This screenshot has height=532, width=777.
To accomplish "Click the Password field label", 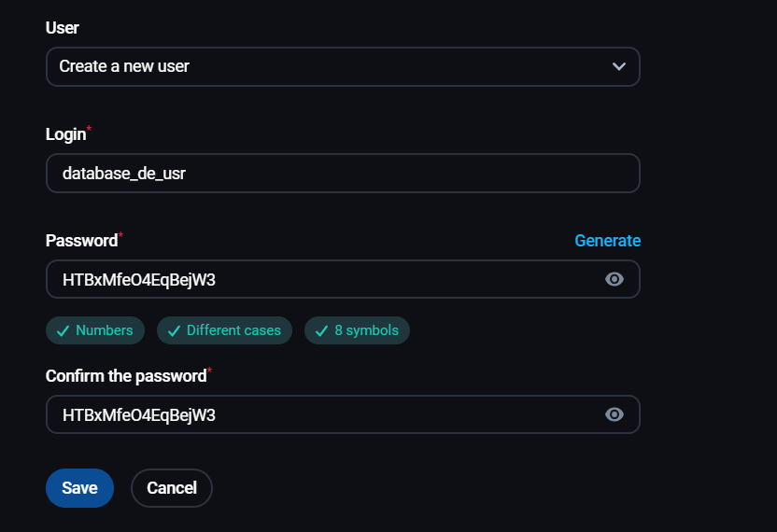I will point(81,241).
